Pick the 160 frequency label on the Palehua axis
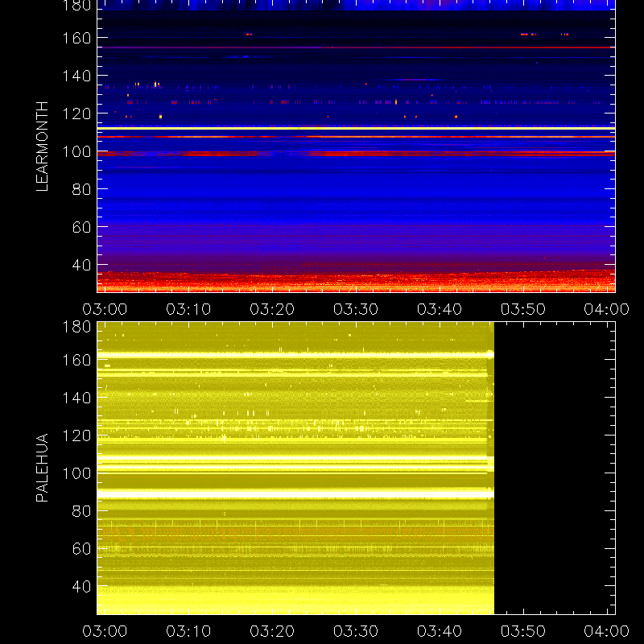644x644 pixels. coord(76,360)
